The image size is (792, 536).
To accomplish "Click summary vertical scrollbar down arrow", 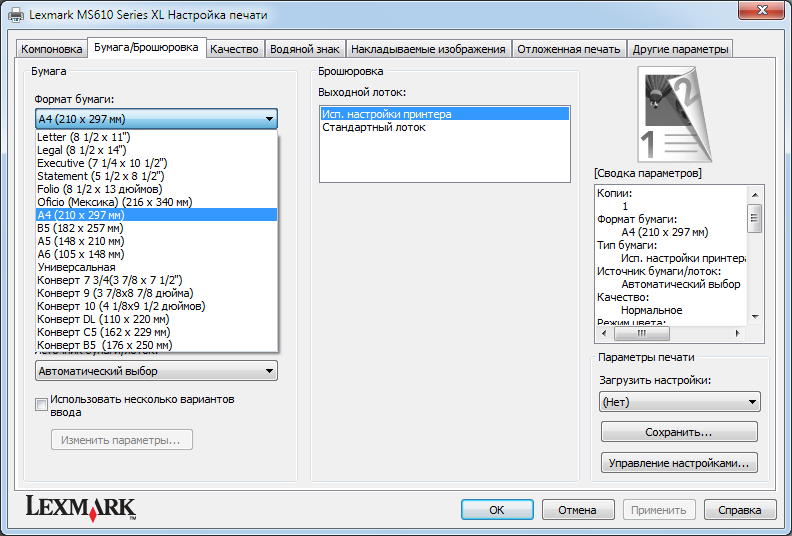I will 755,317.
